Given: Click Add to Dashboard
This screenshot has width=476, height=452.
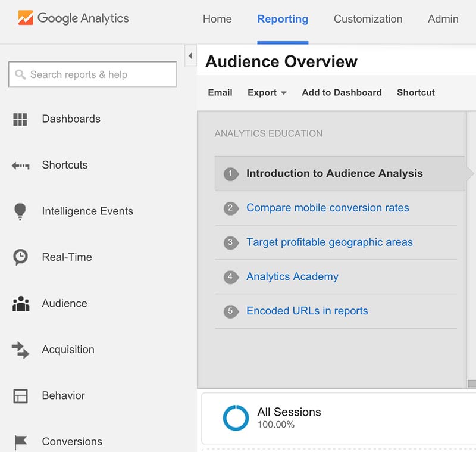Looking at the screenshot, I should pyautogui.click(x=342, y=93).
